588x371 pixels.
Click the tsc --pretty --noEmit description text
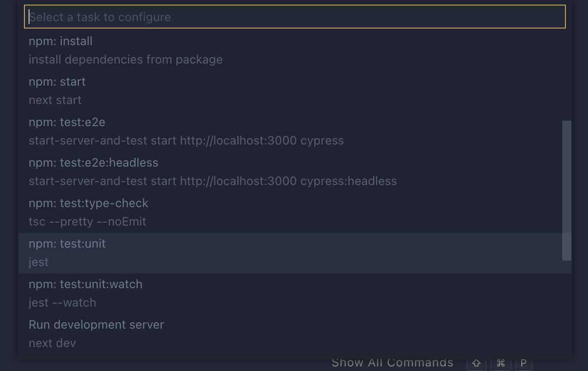88,221
